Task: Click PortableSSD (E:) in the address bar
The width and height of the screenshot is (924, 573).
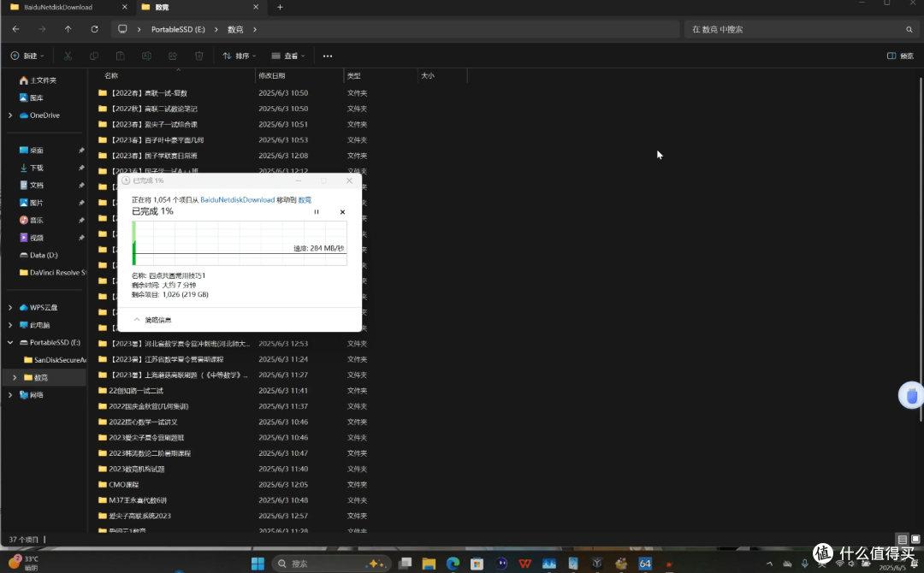Action: 178,29
